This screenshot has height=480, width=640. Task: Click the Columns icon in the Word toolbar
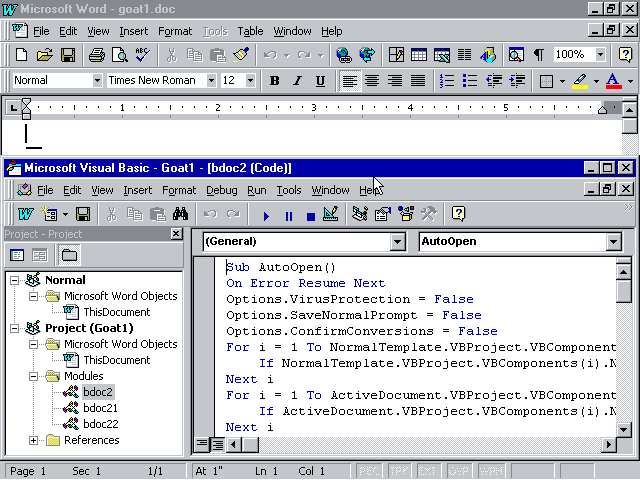click(464, 55)
